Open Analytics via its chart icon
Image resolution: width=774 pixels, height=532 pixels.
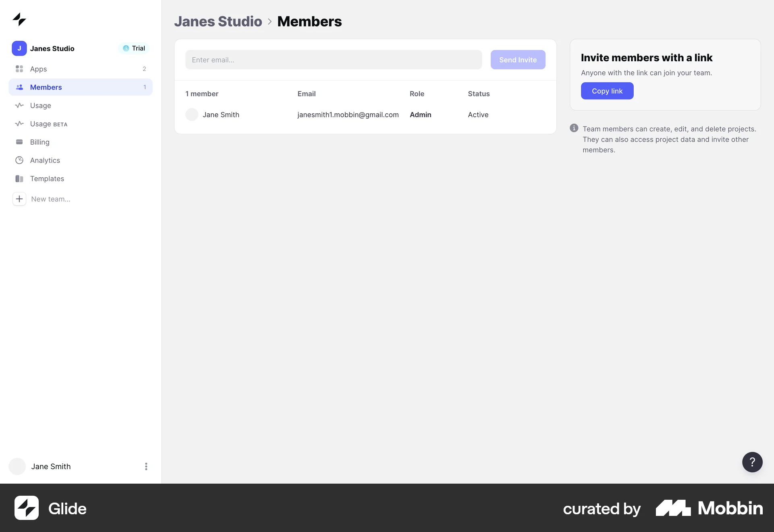19,160
